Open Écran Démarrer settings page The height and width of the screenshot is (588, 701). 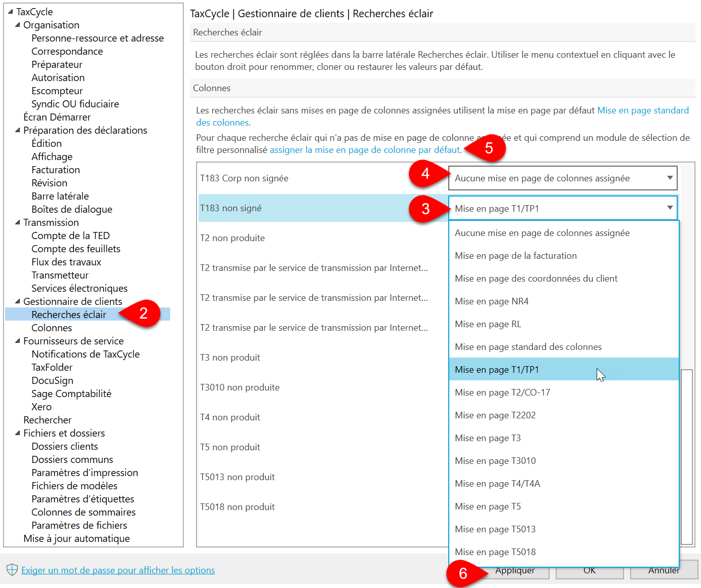57,117
